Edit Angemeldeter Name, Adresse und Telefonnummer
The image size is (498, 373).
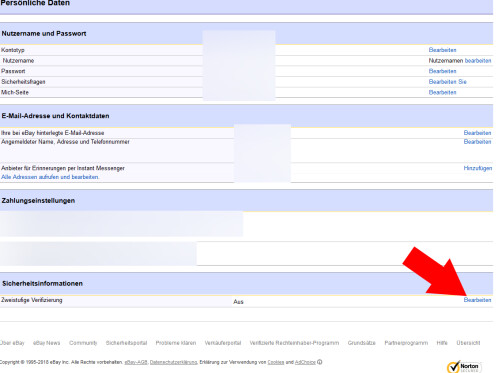tap(477, 142)
